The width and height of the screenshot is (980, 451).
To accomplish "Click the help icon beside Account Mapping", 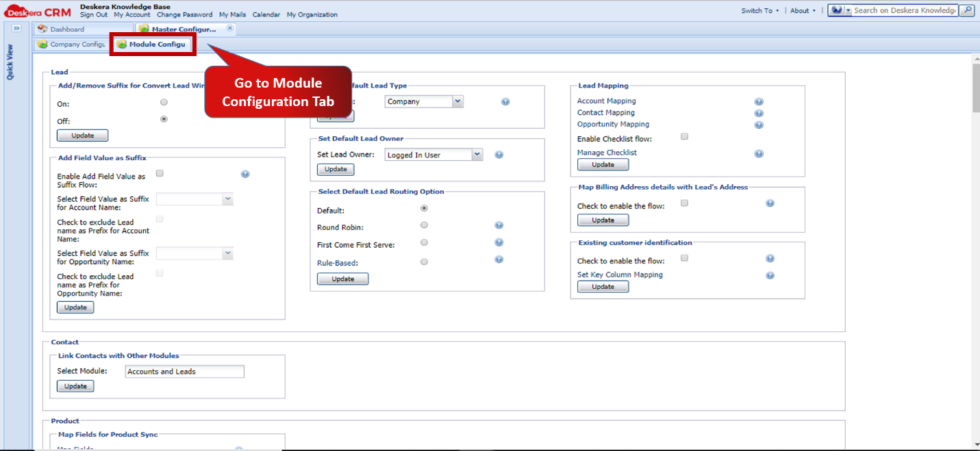I will tap(759, 101).
